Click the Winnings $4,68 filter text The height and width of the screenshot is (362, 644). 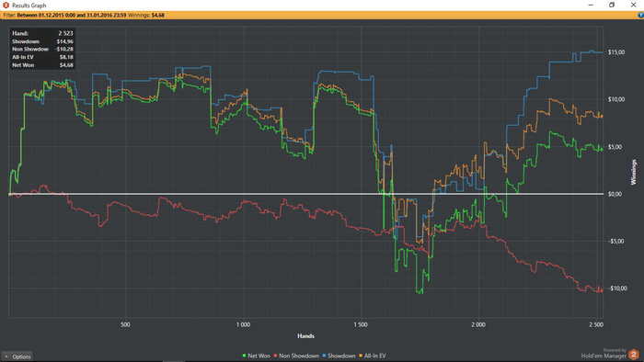pos(145,16)
